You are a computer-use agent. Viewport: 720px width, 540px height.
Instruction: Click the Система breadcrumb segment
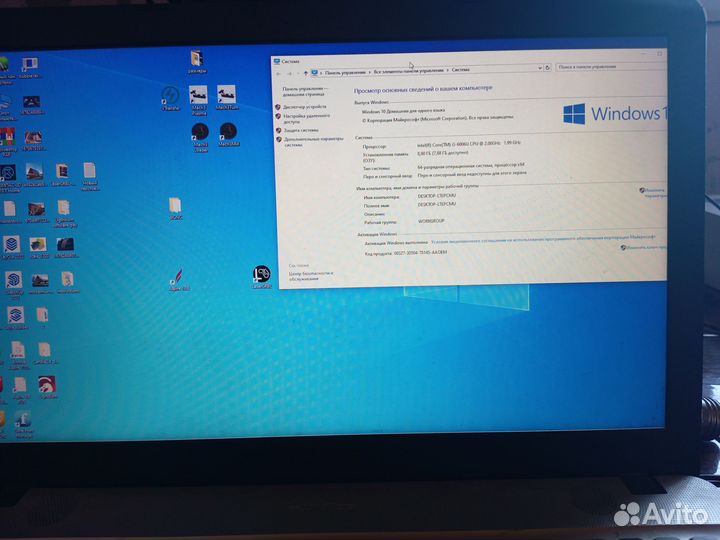461,70
